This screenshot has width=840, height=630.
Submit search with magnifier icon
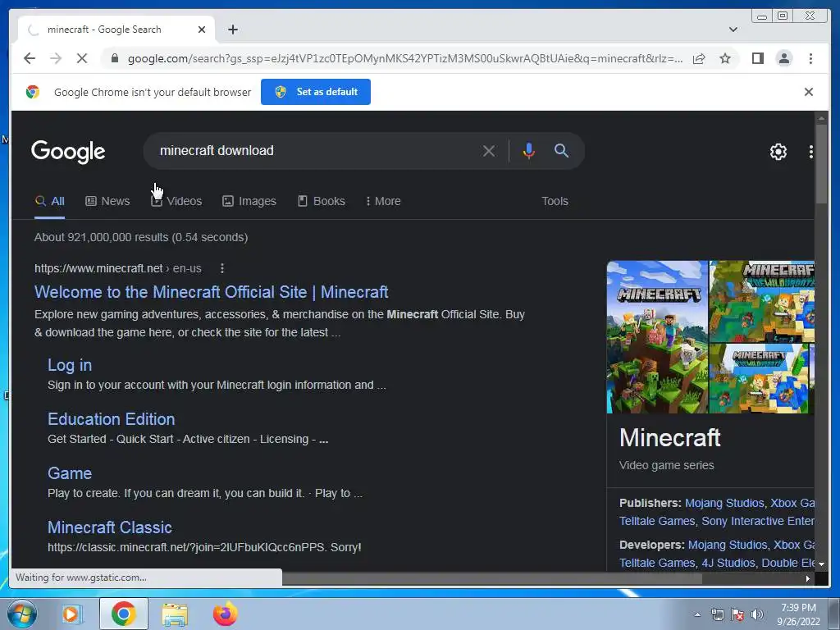(x=561, y=151)
